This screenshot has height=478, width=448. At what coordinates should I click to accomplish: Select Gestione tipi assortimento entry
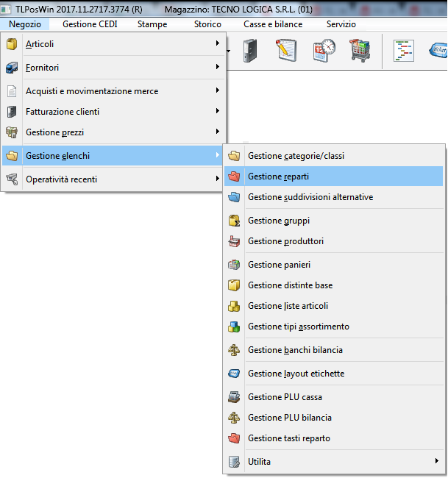[x=298, y=327]
